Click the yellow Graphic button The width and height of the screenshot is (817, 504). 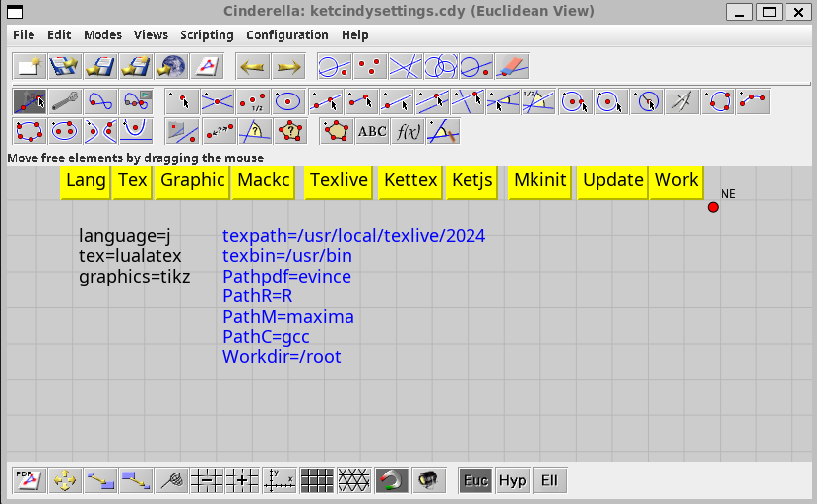click(x=192, y=182)
